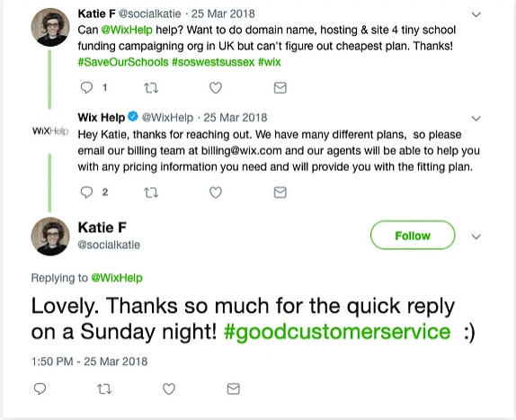
Task: Open options chevron on Katie's first tweet
Action: 476,14
